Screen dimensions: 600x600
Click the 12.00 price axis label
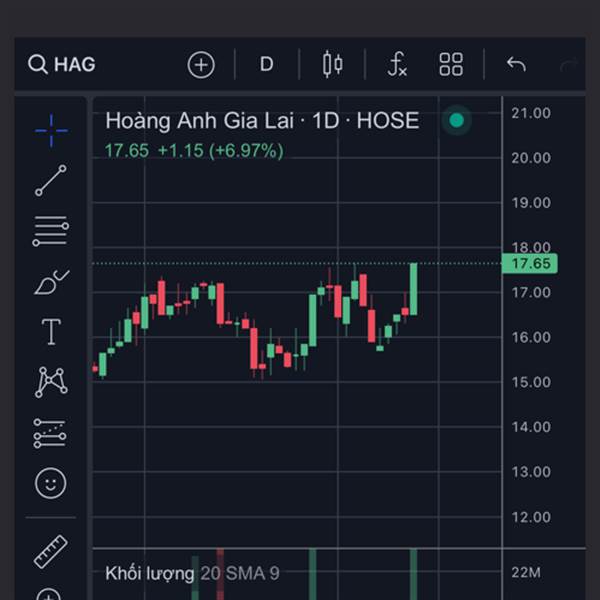click(x=531, y=517)
